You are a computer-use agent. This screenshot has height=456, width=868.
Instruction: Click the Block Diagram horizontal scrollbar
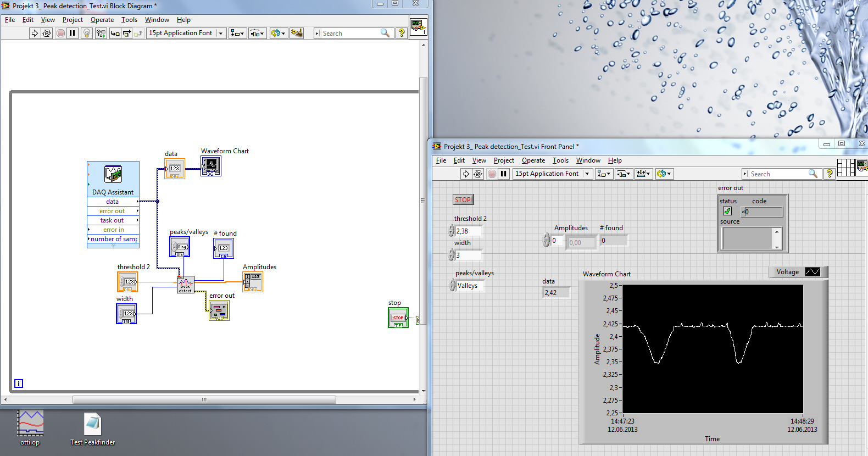[x=204, y=400]
